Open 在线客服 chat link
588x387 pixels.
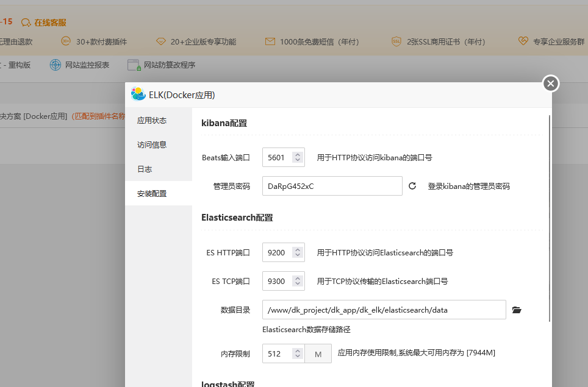[50, 23]
